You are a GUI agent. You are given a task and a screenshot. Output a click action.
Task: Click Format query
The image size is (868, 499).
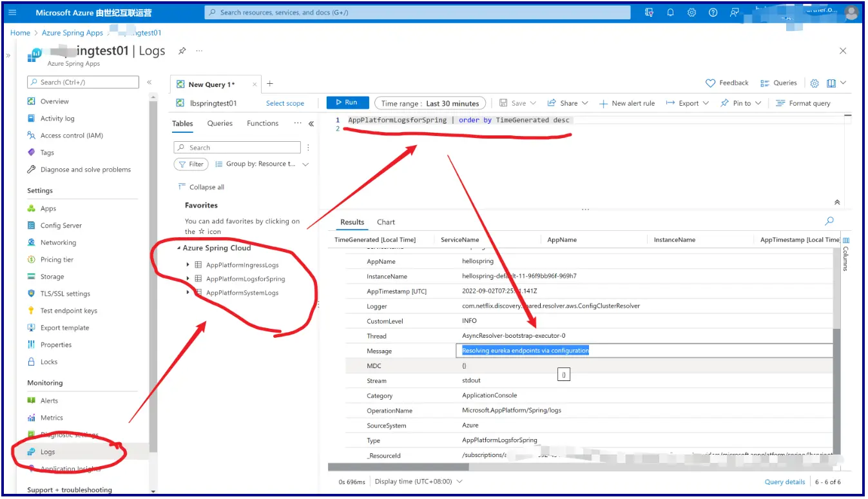click(x=803, y=103)
